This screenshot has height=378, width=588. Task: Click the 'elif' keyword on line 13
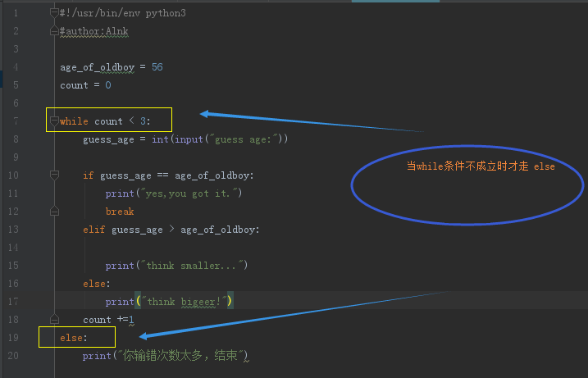point(93,229)
